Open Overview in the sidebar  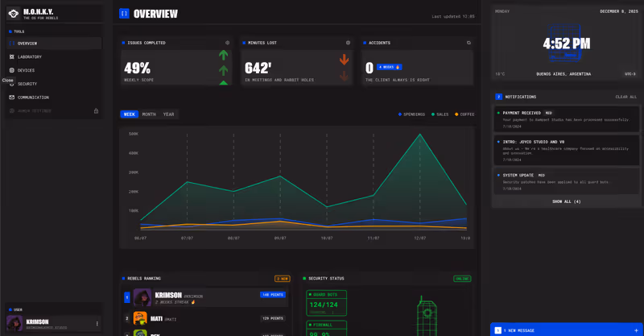coord(54,44)
